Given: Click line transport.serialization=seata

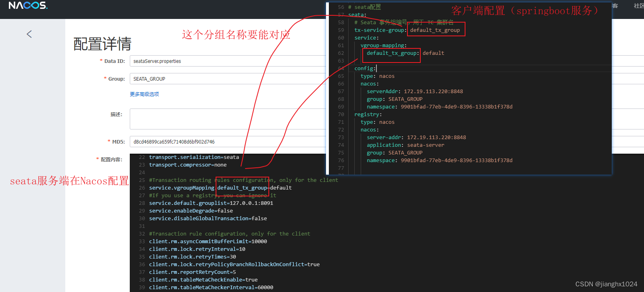Looking at the screenshot, I should [x=194, y=157].
